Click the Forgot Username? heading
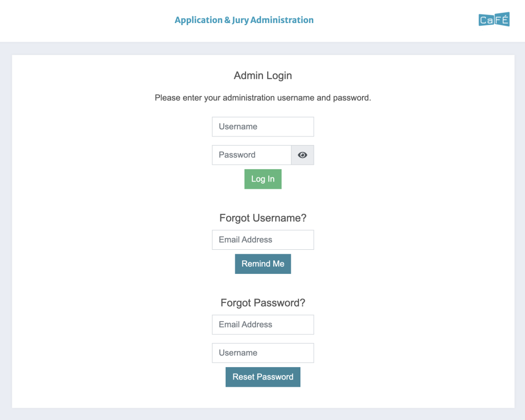 point(262,218)
